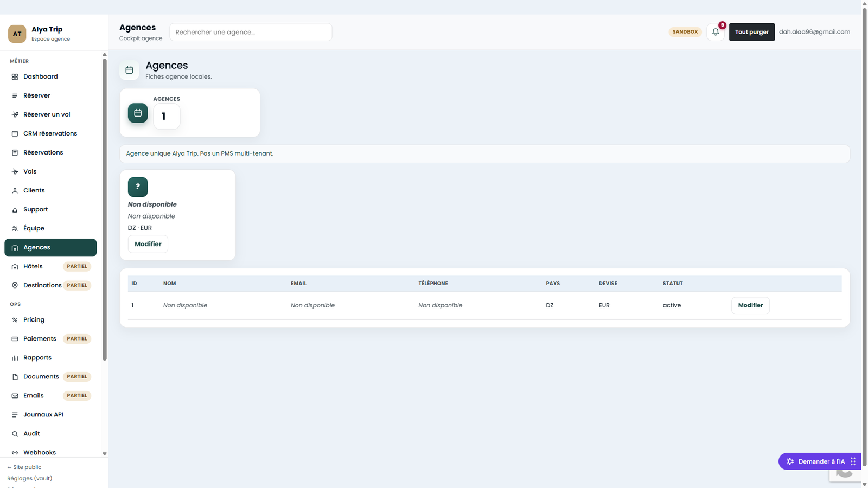Viewport: 868px width, 488px height.
Task: Open Réglages (vault) link
Action: pyautogui.click(x=30, y=478)
